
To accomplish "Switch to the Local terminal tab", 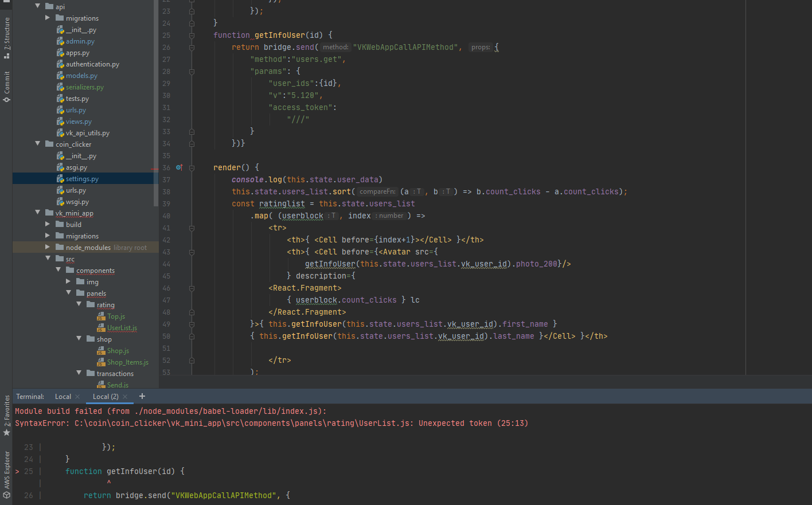I will pos(63,397).
